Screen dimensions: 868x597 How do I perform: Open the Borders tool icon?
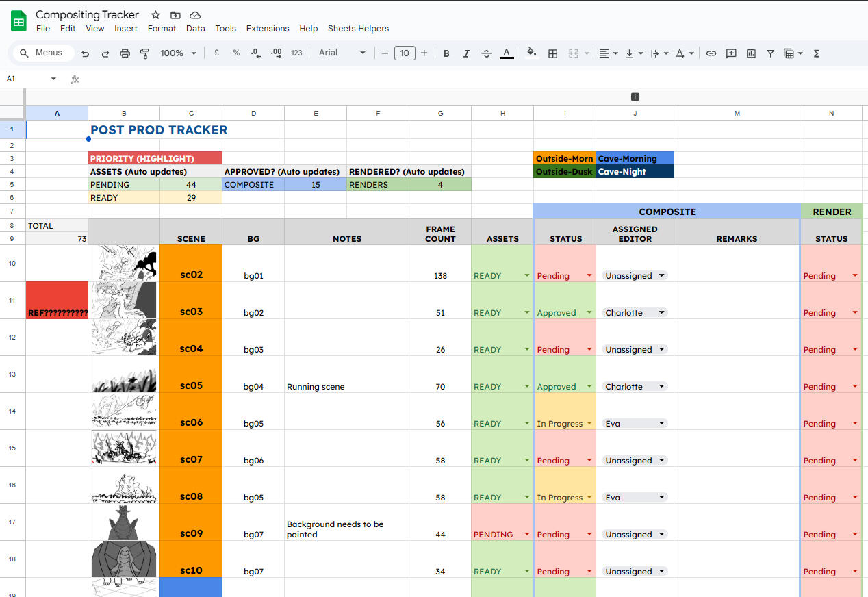pyautogui.click(x=553, y=53)
